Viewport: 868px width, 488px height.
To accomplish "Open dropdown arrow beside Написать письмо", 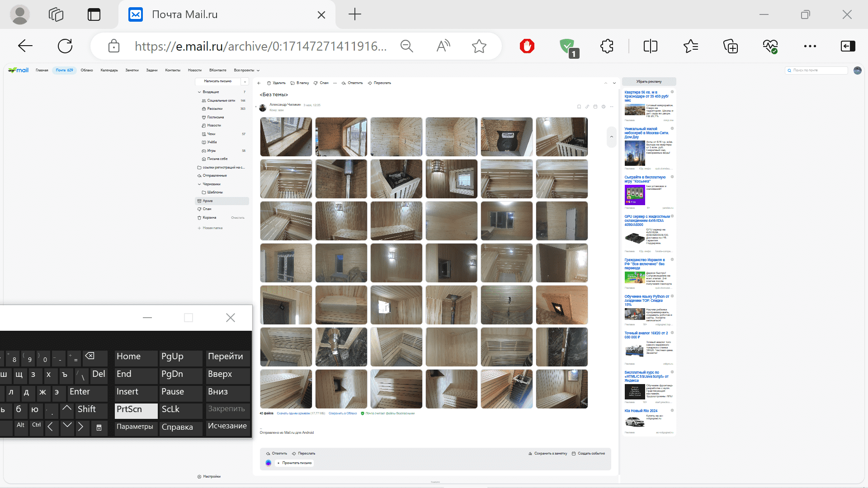I will point(245,82).
